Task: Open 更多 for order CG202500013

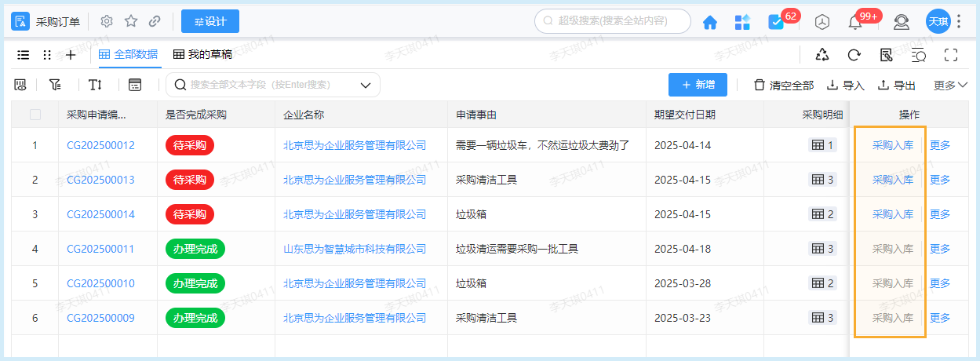Action: [x=940, y=180]
